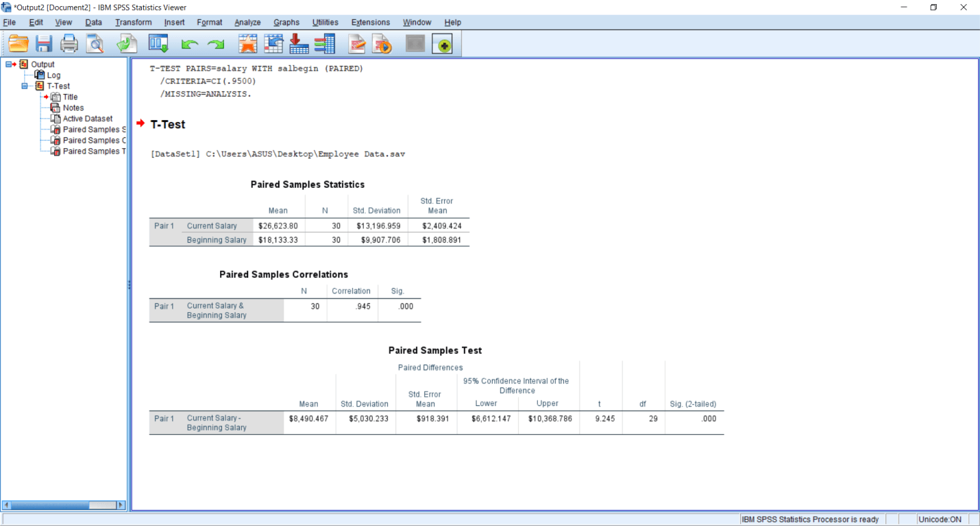This screenshot has width=980, height=526.
Task: Click the Print icon in toolbar
Action: coord(69,45)
